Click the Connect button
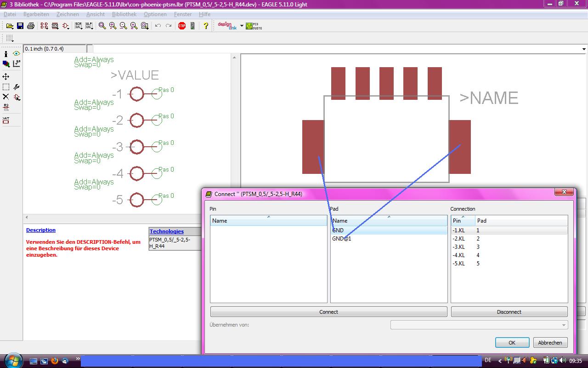This screenshot has width=588, height=368. (328, 312)
